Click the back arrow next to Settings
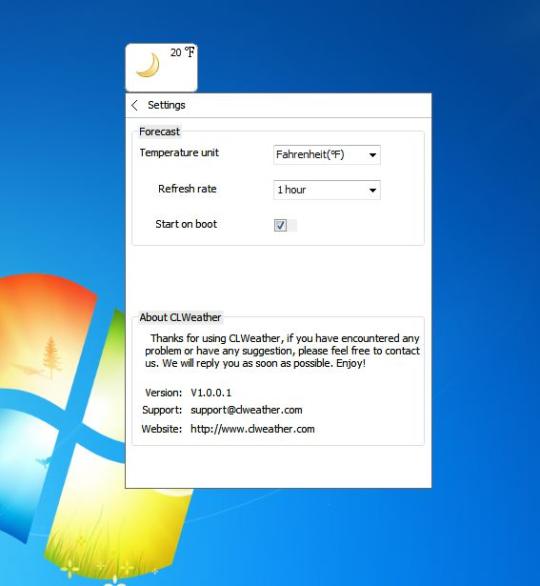This screenshot has height=586, width=540. pyautogui.click(x=135, y=105)
